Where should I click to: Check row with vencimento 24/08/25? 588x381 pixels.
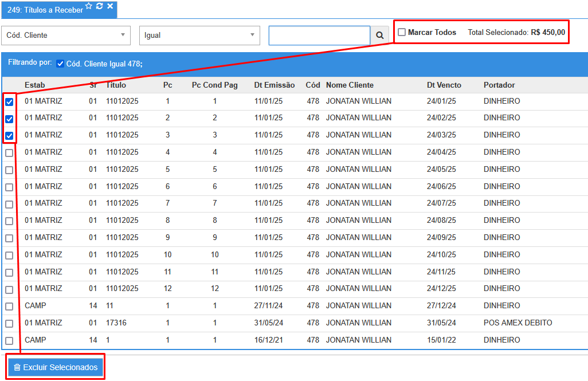coord(9,221)
